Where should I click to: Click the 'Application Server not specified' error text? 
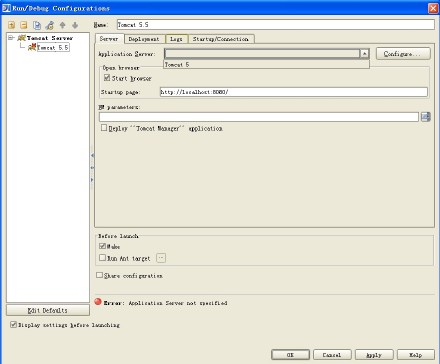(x=178, y=303)
